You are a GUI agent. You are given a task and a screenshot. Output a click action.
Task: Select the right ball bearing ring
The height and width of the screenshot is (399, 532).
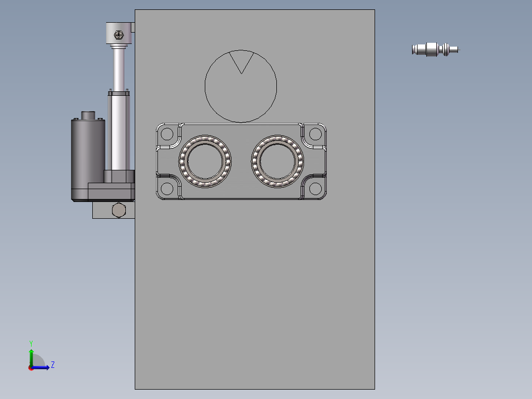tap(277, 161)
